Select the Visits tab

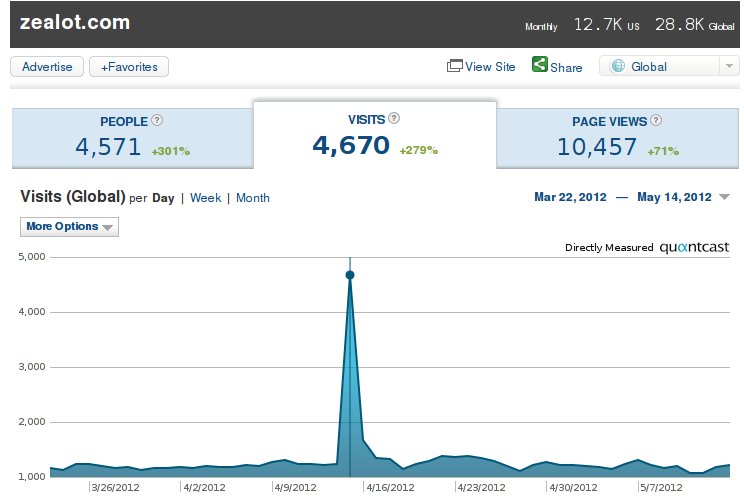pyautogui.click(x=375, y=135)
